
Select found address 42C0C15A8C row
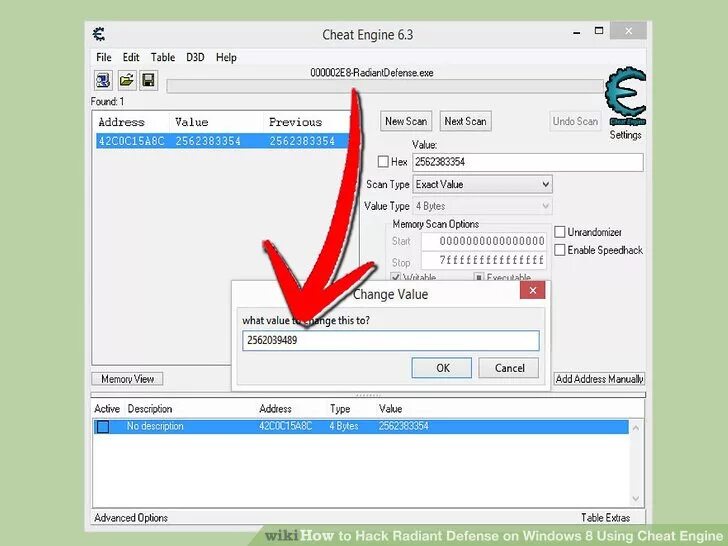point(222,141)
